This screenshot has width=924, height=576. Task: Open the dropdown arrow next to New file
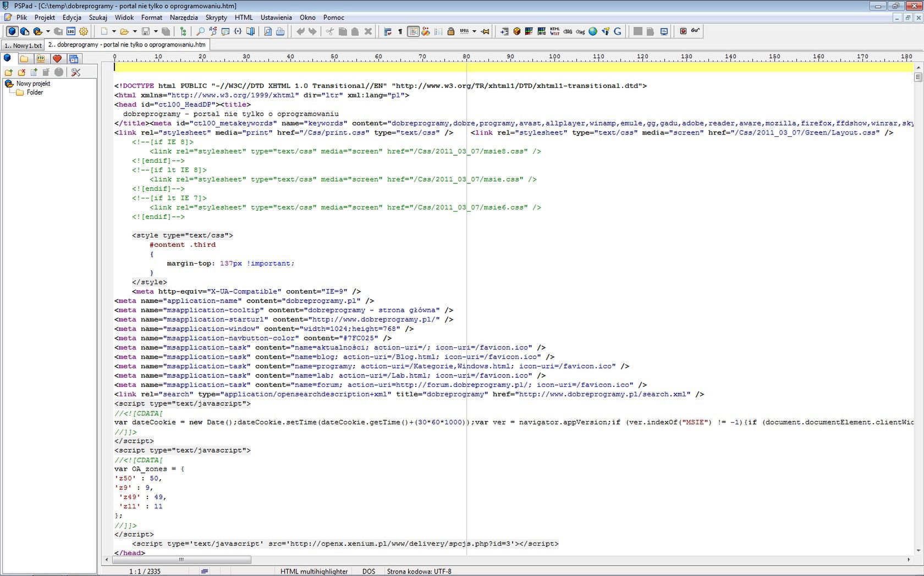tap(114, 31)
